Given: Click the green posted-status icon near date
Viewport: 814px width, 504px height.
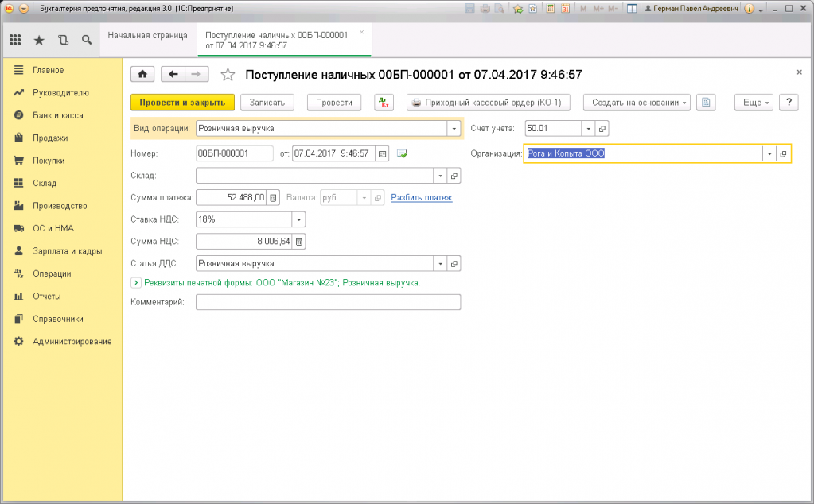Looking at the screenshot, I should (x=402, y=153).
